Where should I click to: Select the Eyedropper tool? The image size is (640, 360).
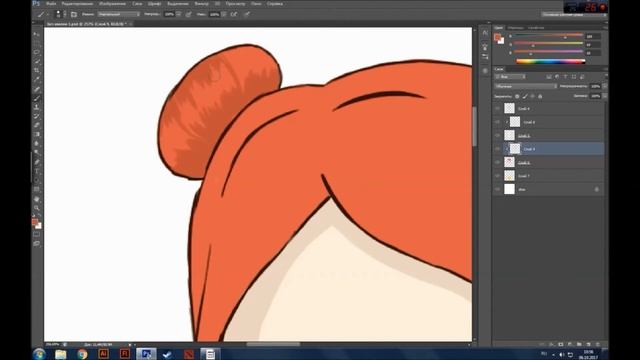pos(37,79)
